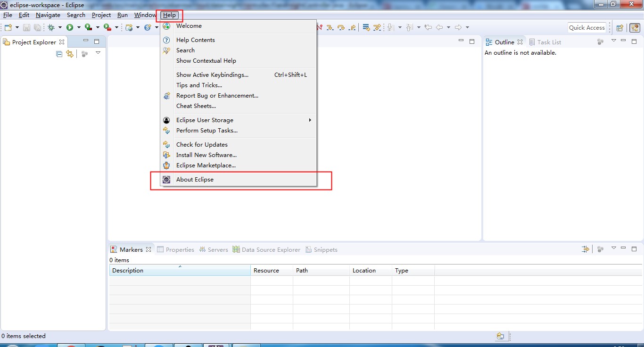Click the Next Annotation toolbar icon
Image resolution: width=644 pixels, height=347 pixels.
[390, 27]
